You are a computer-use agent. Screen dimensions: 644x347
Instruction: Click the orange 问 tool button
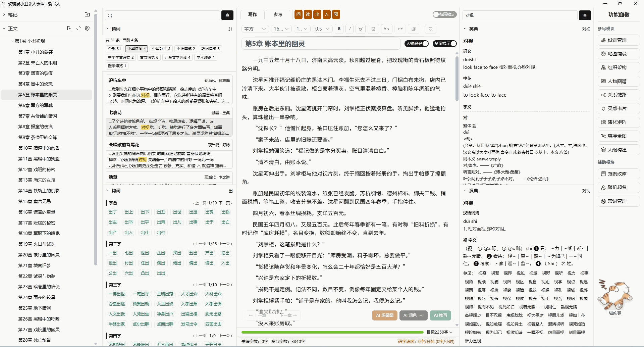298,14
